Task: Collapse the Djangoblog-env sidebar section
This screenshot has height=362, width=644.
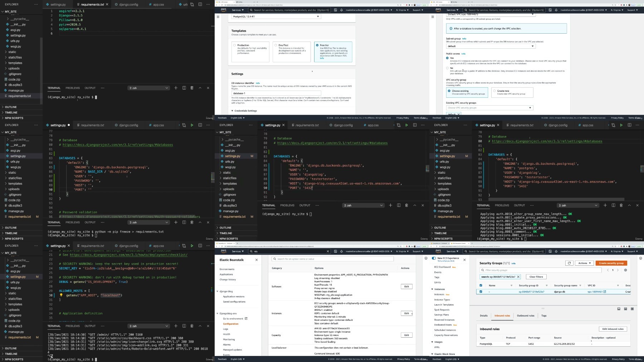Action: point(217,313)
